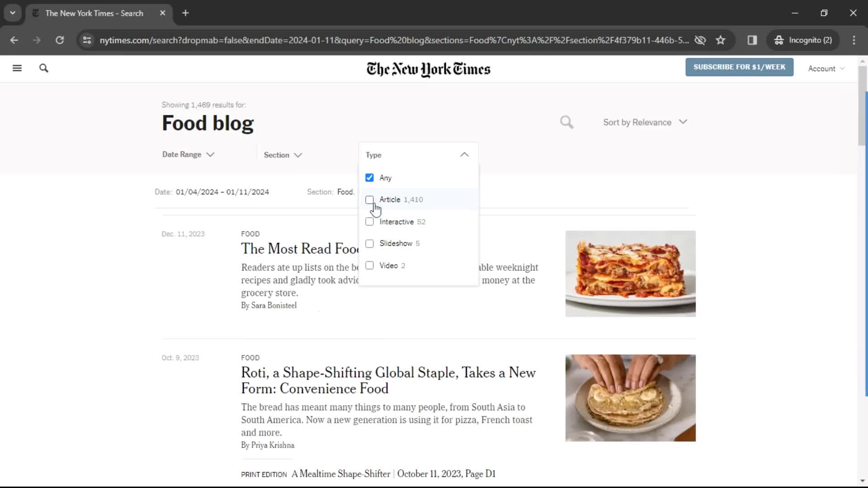This screenshot has width=868, height=488.
Task: Open the browser side panel
Action: 752,40
